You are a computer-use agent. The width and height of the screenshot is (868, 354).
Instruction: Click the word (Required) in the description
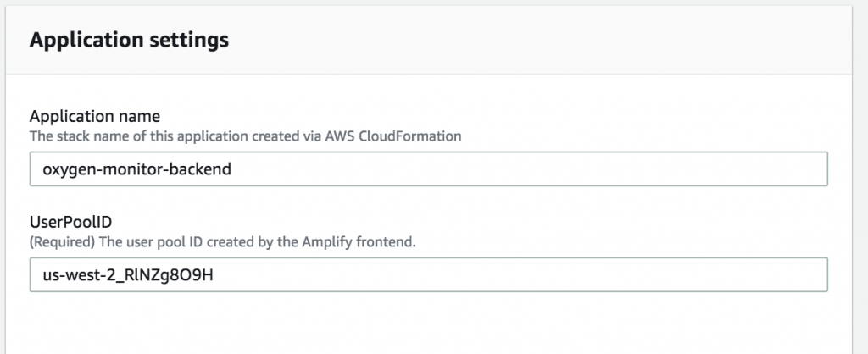point(57,241)
